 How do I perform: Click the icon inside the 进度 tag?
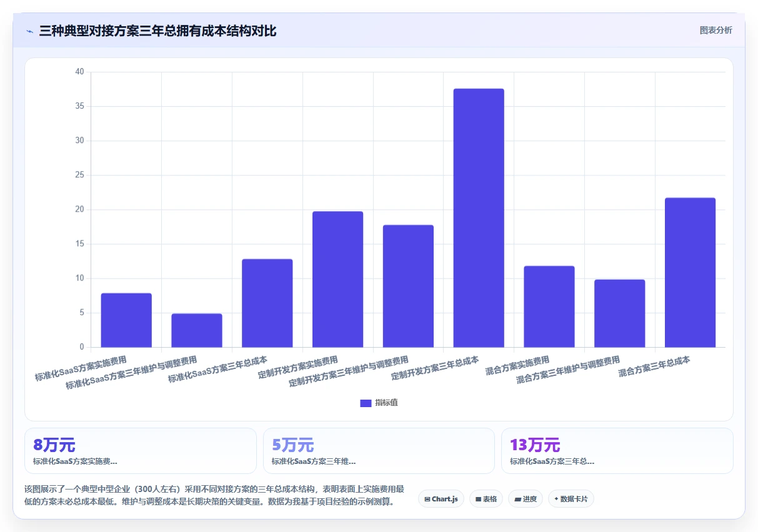(518, 499)
